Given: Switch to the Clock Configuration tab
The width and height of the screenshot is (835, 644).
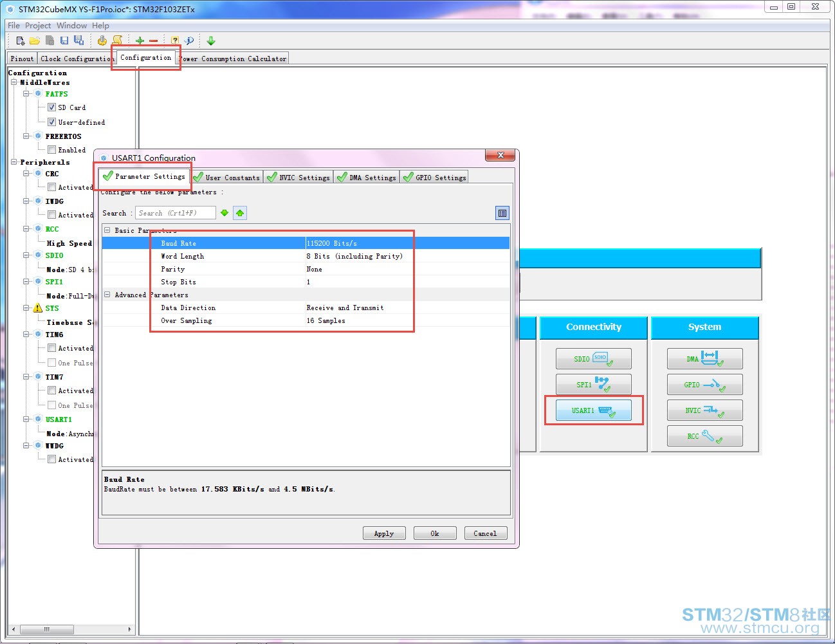Looking at the screenshot, I should pyautogui.click(x=77, y=59).
